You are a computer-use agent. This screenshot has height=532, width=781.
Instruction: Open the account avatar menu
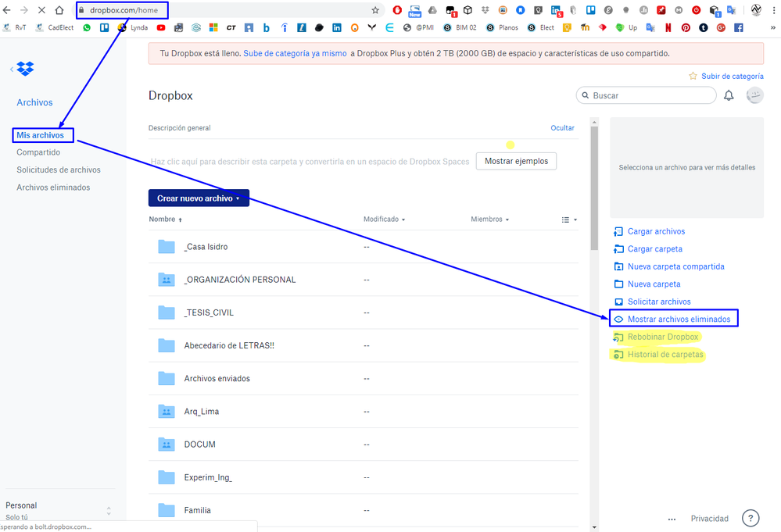(x=754, y=95)
